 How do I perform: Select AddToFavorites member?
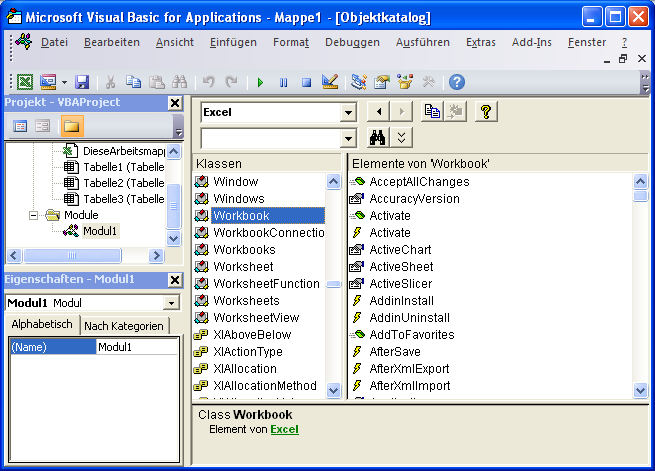[x=412, y=334]
